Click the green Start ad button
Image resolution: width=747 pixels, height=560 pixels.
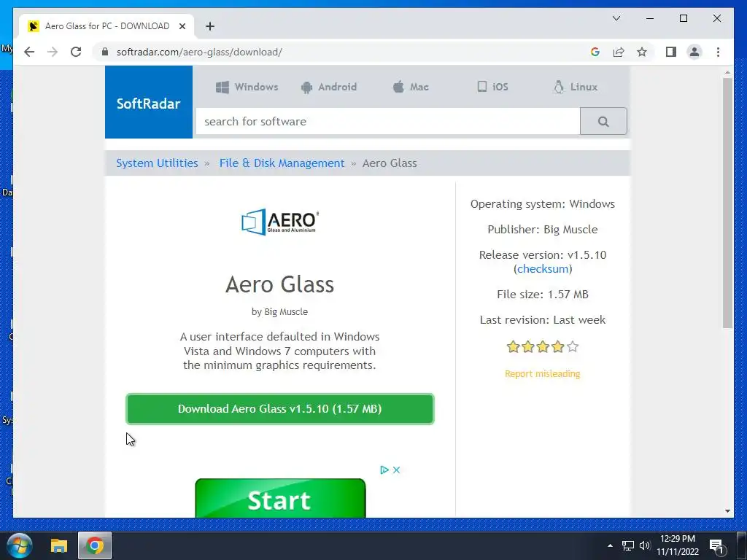point(280,498)
